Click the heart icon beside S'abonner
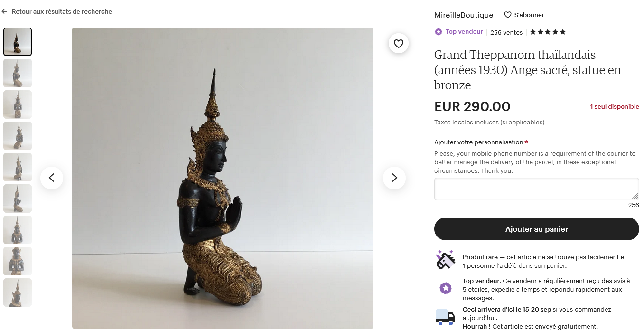 coord(508,15)
